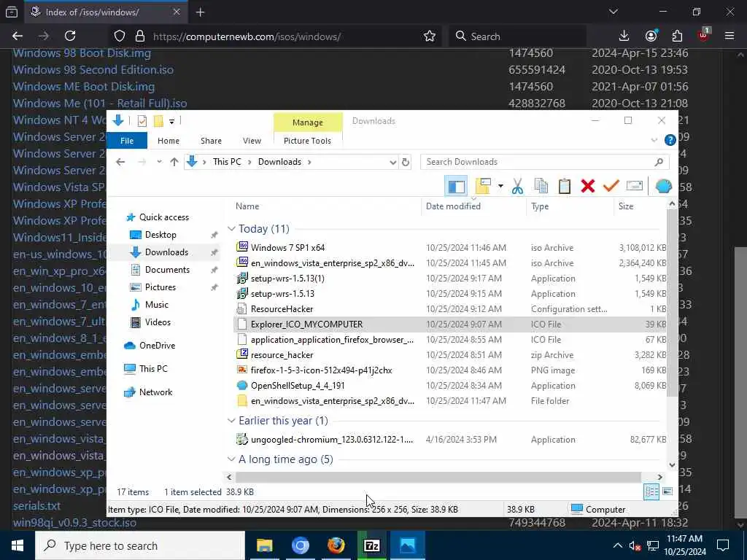Open the Firefox hamburger menu

[x=729, y=36]
